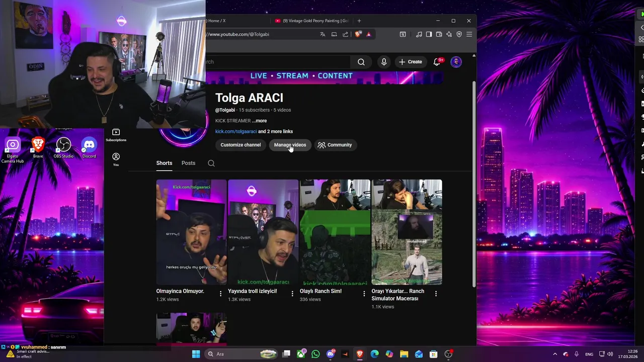Open options menu for Yayında troll izleyici!
Image resolution: width=644 pixels, height=362 pixels.
pyautogui.click(x=292, y=294)
